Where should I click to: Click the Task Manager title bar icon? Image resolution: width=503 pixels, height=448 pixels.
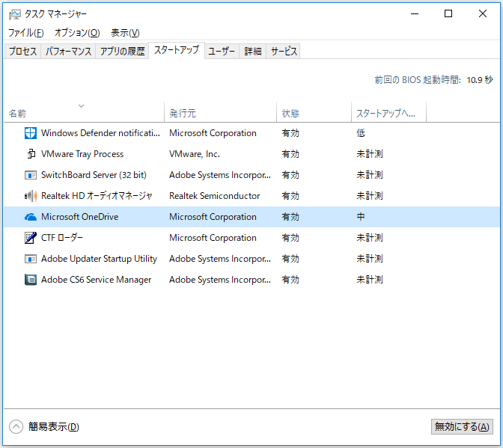coord(15,13)
